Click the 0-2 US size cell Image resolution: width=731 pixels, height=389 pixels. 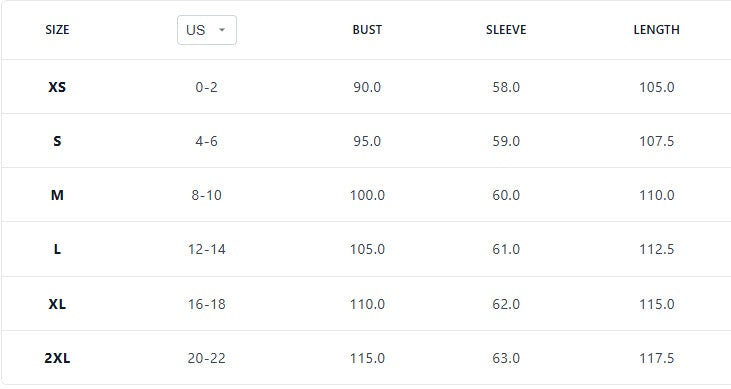(x=207, y=87)
